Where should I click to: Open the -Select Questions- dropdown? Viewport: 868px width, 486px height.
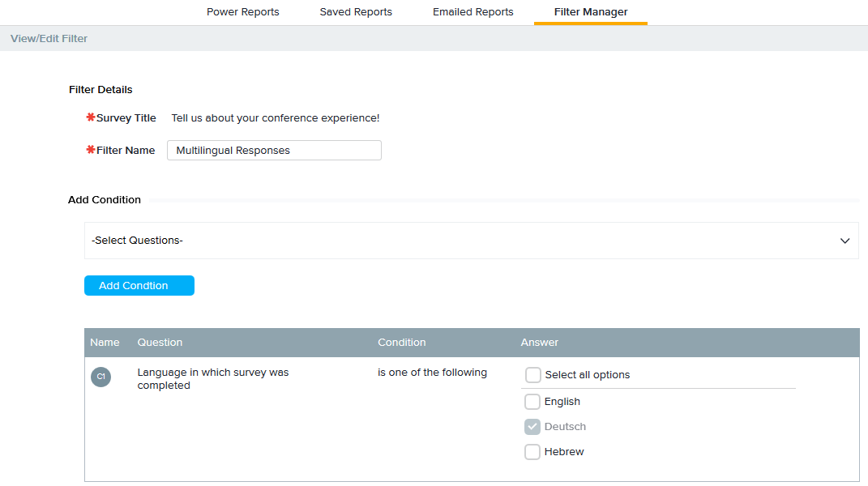[470, 241]
